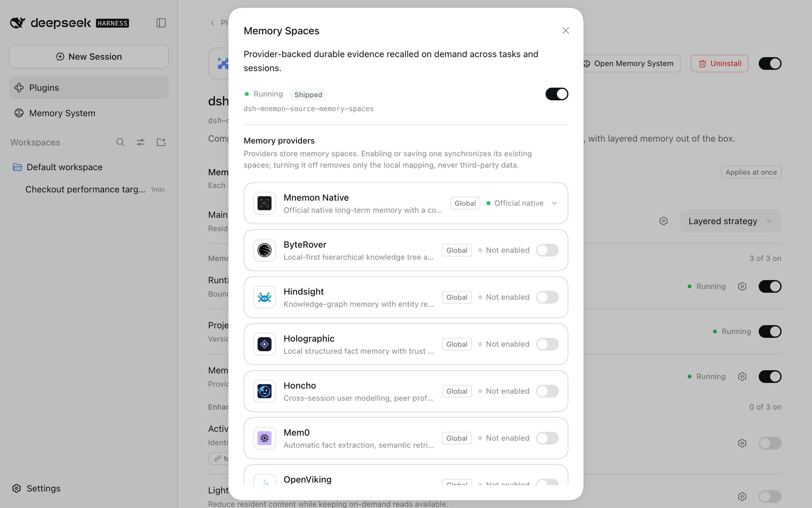The width and height of the screenshot is (812, 508).
Task: Open gear settings in Runti… Running row
Action: [742, 287]
